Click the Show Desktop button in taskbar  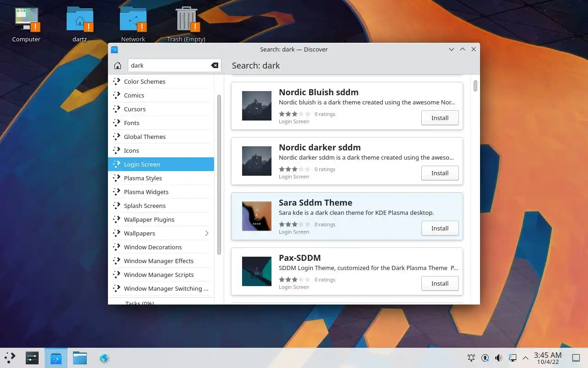[x=576, y=358]
